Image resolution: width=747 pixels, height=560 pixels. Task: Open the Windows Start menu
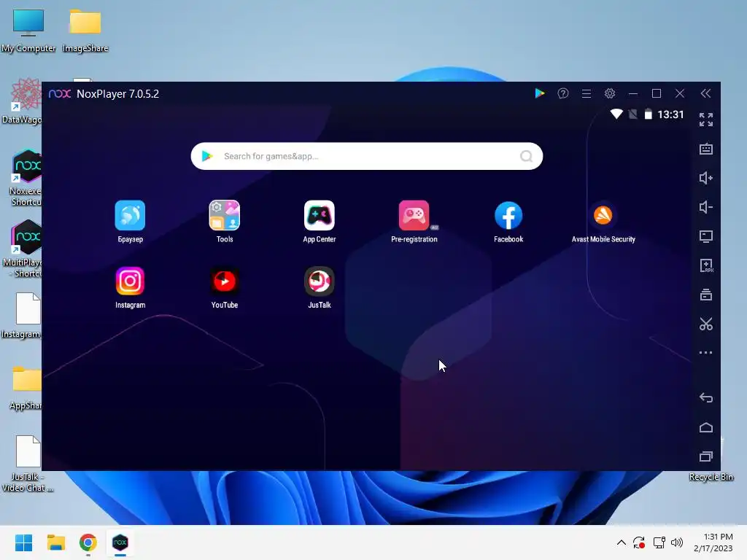(23, 542)
